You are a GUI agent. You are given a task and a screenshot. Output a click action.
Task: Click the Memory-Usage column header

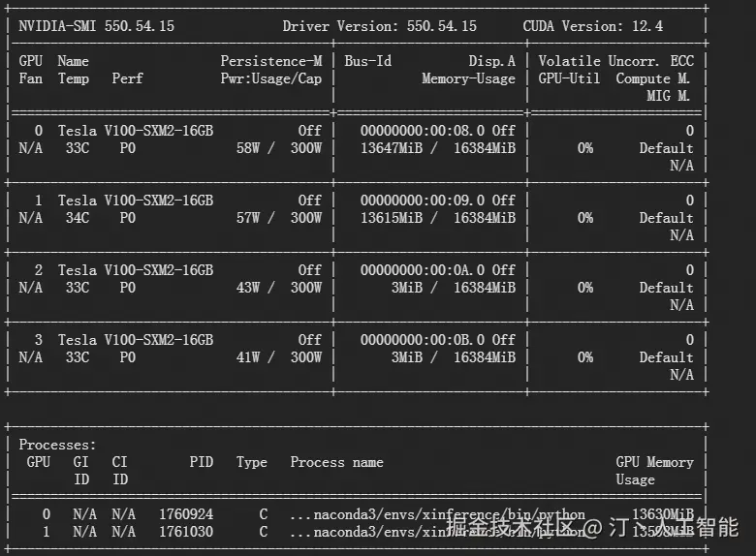click(x=469, y=78)
